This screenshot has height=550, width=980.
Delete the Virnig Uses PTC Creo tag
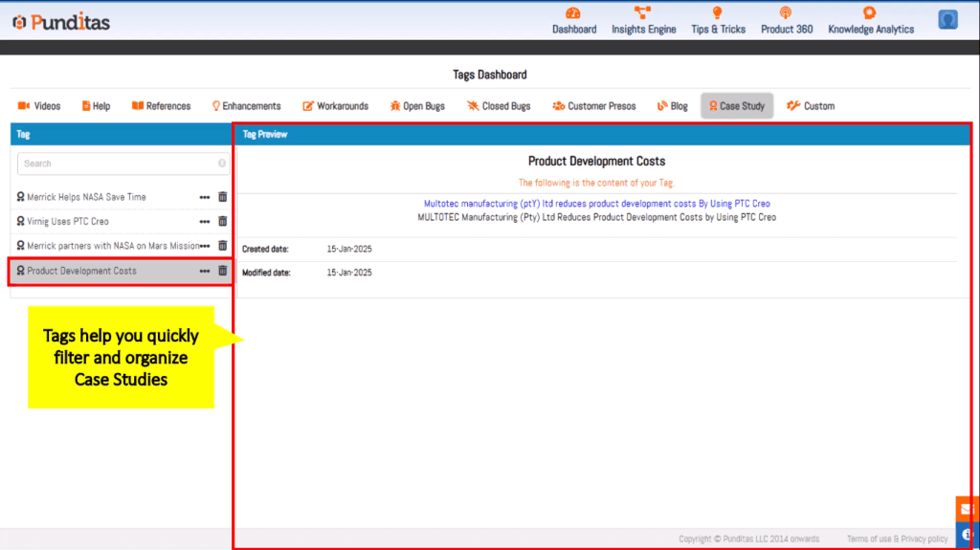coord(223,221)
